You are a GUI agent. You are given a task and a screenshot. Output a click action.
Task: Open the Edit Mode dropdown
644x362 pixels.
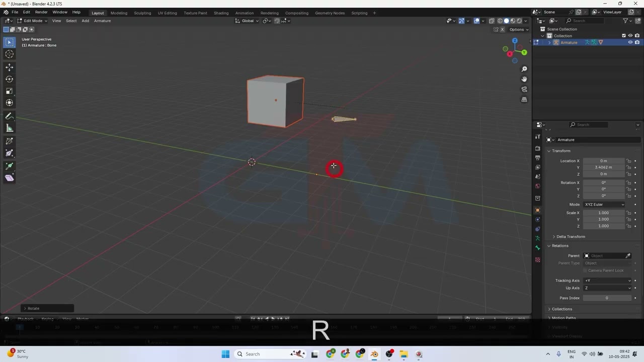coord(32,21)
